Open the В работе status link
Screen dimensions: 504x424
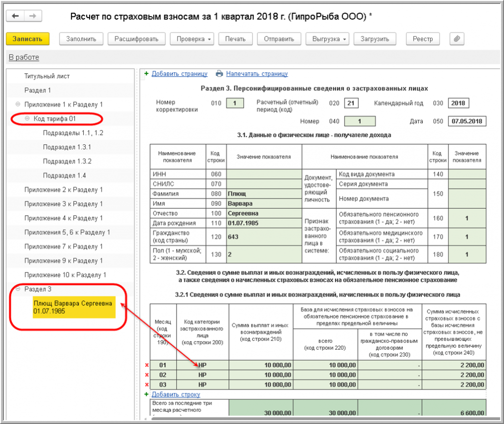(x=24, y=57)
